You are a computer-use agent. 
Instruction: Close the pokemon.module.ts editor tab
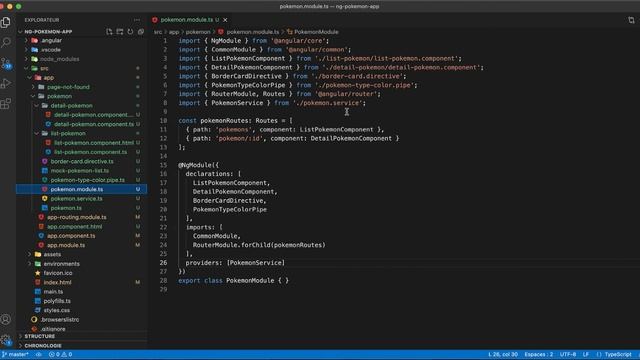coord(225,20)
